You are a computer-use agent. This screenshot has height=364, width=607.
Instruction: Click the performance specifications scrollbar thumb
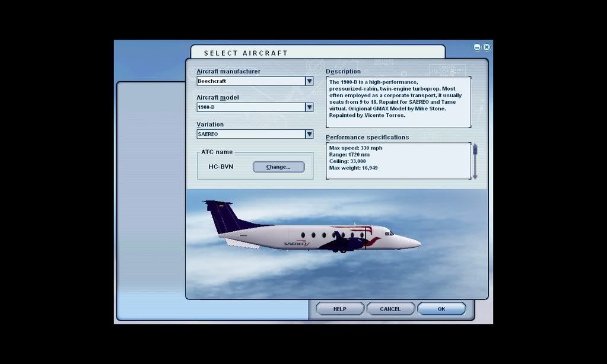tap(475, 150)
